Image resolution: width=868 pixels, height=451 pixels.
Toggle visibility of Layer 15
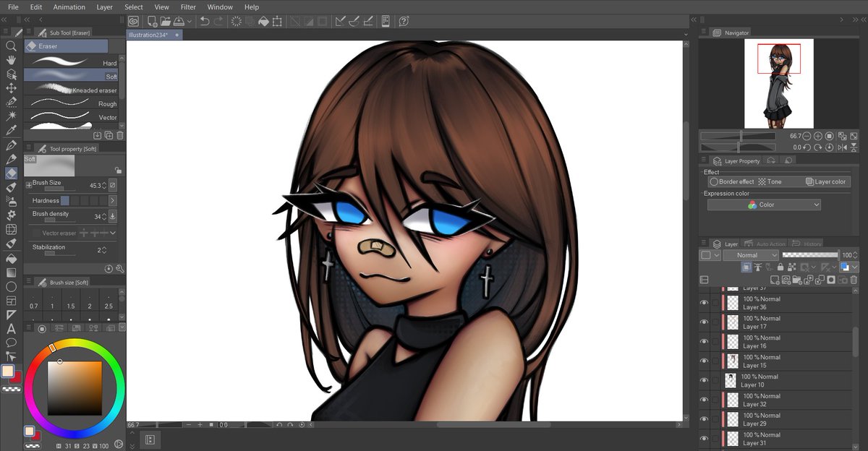pyautogui.click(x=705, y=361)
